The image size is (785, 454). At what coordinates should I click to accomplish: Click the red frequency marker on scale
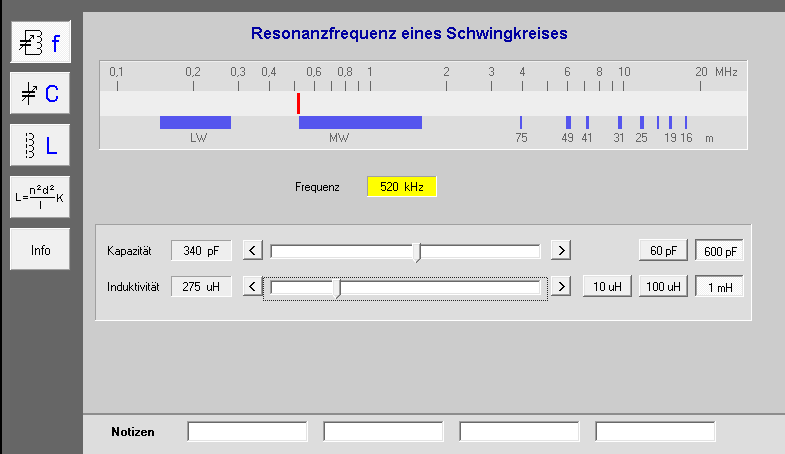click(298, 103)
